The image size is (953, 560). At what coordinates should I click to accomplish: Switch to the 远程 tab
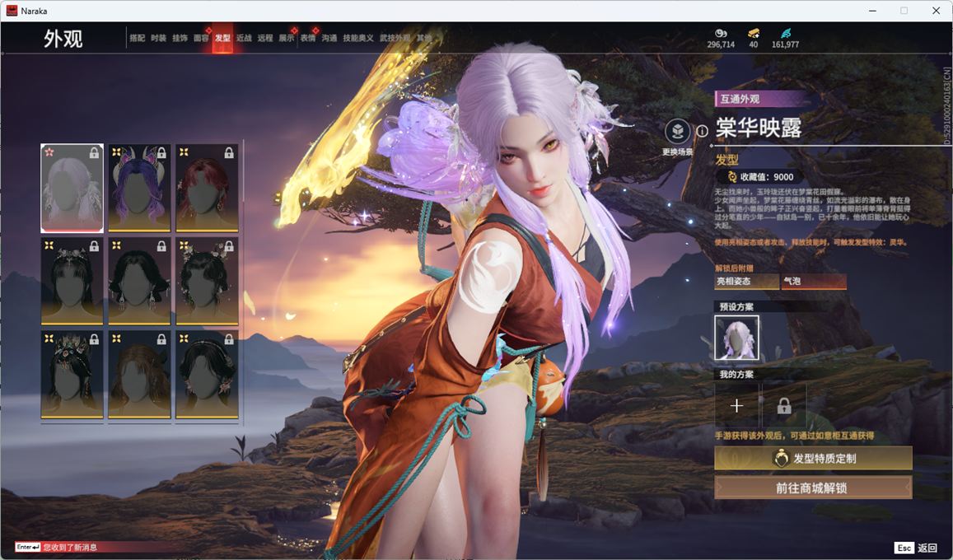(265, 38)
